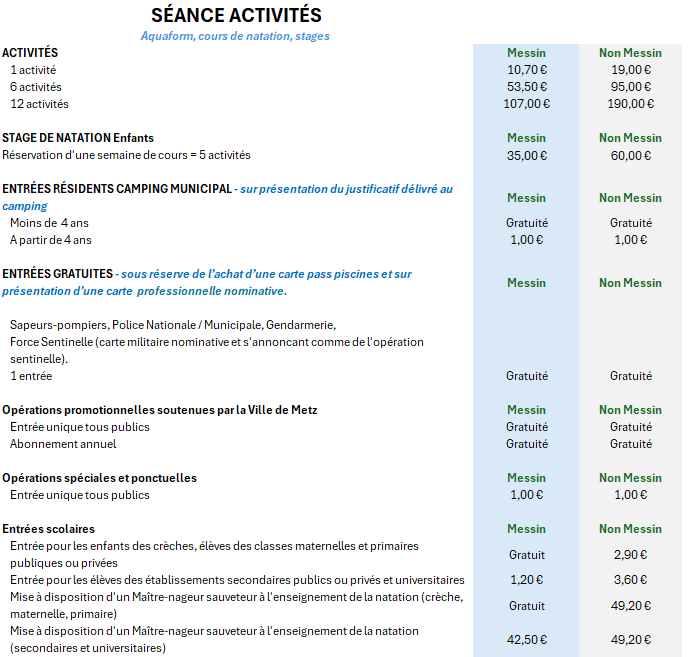Select the '12 activités' row label
Viewport: 696px width, 657px height.
pos(40,104)
